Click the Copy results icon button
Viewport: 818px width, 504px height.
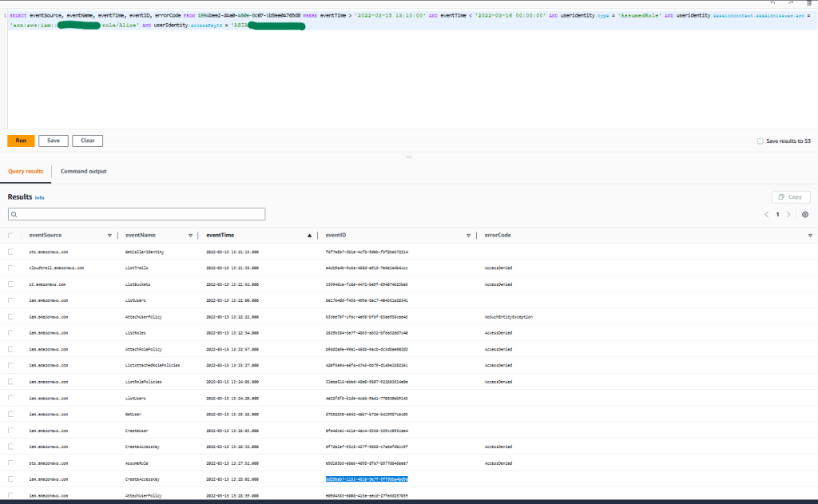tap(790, 196)
